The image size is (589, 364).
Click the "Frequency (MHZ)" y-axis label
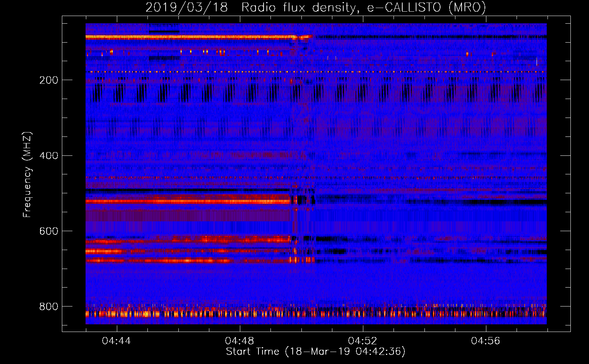(x=27, y=174)
